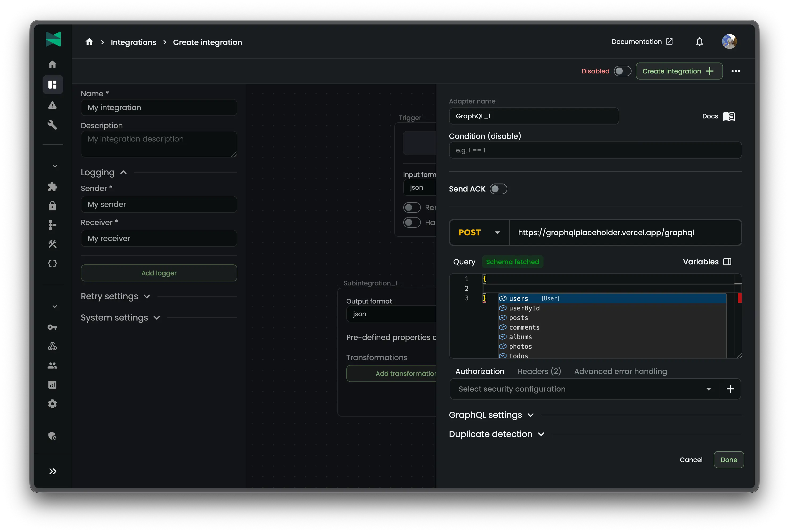The height and width of the screenshot is (532, 789).
Task: Switch to Advanced error handling tab
Action: coord(620,371)
